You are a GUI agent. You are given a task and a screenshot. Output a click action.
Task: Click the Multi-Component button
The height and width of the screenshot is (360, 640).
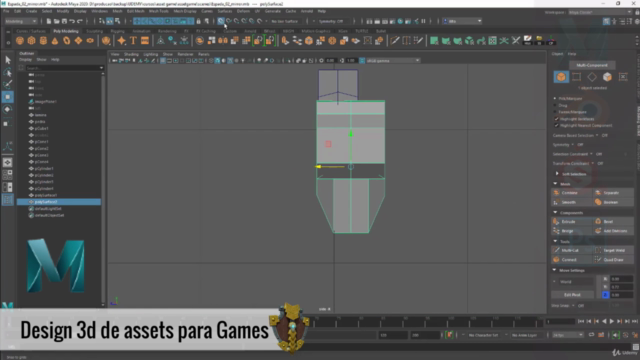point(592,65)
